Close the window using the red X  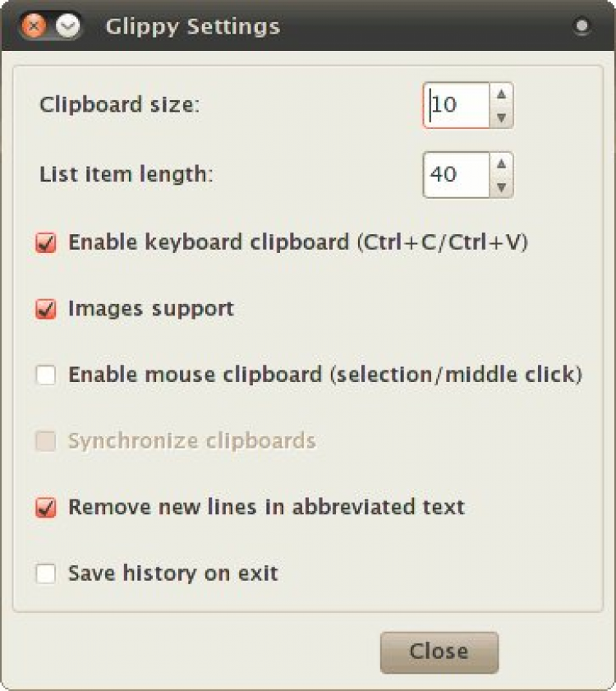tap(34, 25)
